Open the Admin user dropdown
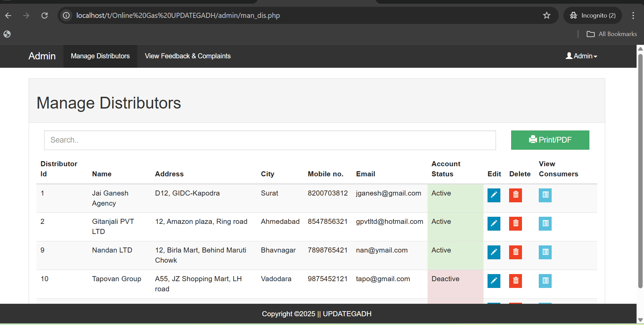This screenshot has height=325, width=644. [581, 56]
